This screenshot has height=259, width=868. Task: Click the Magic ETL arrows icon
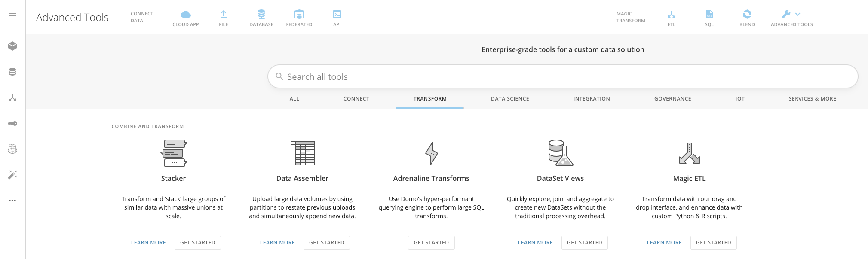[x=690, y=153]
